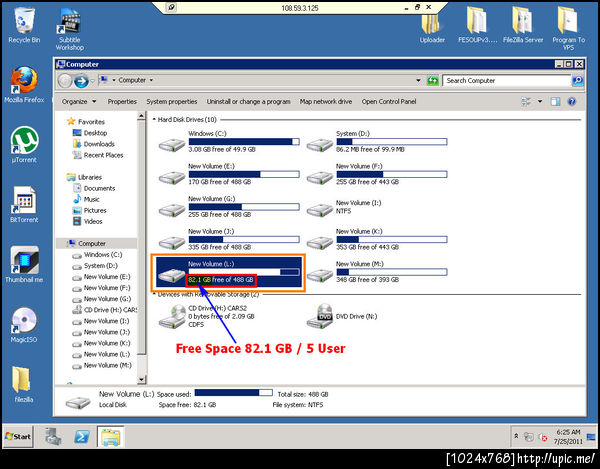Open Server Manager taskbar icon

[52, 436]
